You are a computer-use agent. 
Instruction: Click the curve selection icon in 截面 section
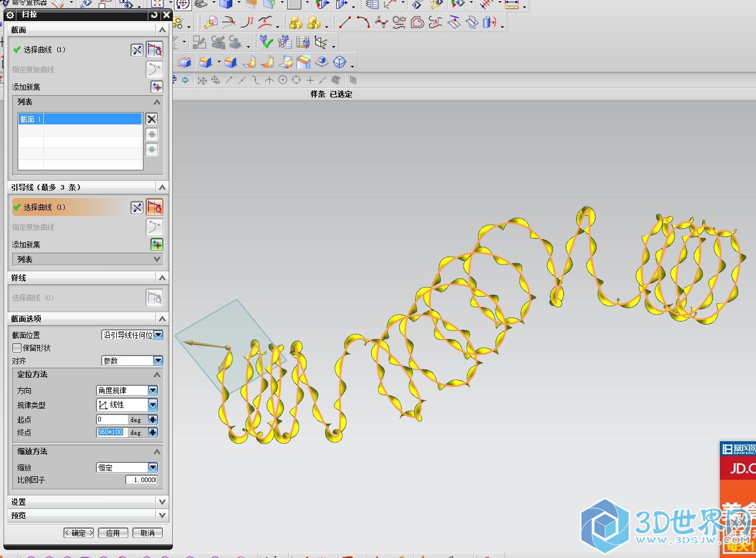click(155, 50)
